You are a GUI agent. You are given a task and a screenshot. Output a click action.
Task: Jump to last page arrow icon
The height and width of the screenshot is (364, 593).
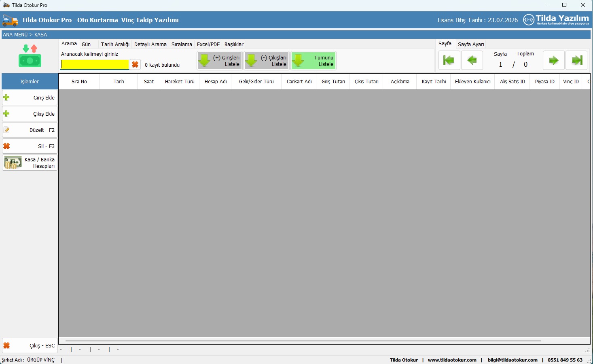point(576,61)
